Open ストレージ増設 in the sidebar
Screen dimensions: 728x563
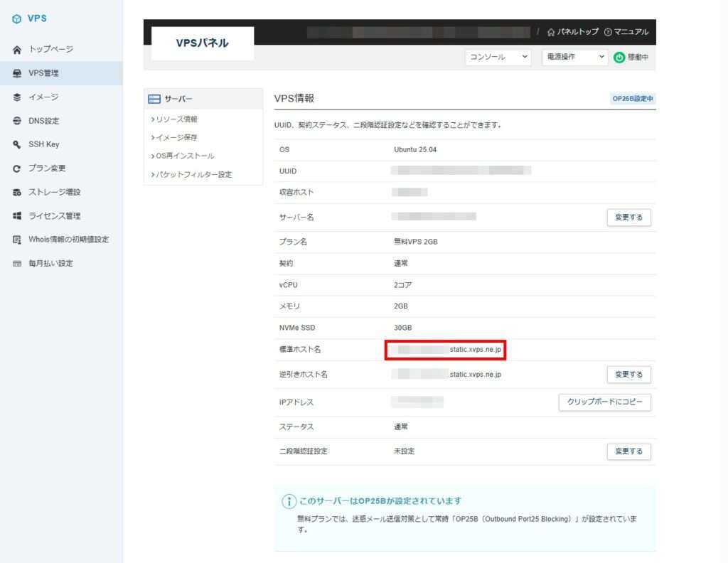point(54,192)
